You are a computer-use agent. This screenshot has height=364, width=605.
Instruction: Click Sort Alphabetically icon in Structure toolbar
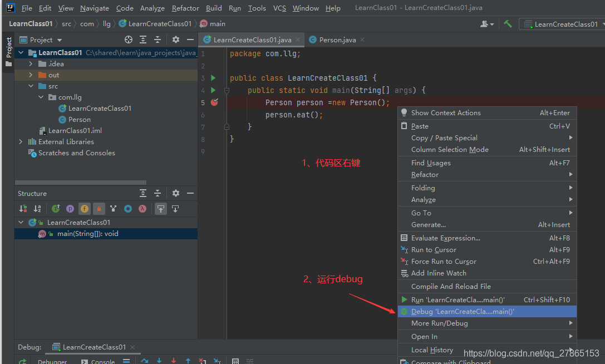click(37, 209)
